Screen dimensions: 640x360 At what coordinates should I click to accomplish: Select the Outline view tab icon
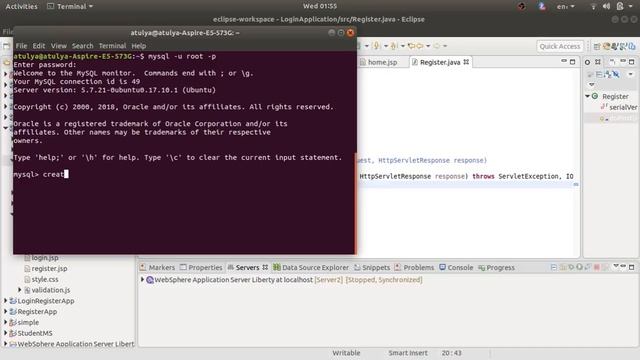pyautogui.click(x=587, y=62)
